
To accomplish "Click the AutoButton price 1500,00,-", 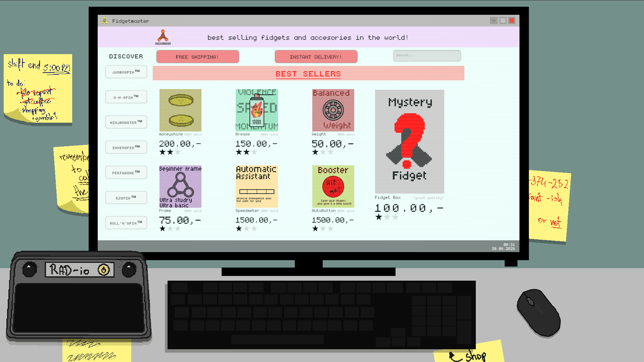I will tap(333, 220).
